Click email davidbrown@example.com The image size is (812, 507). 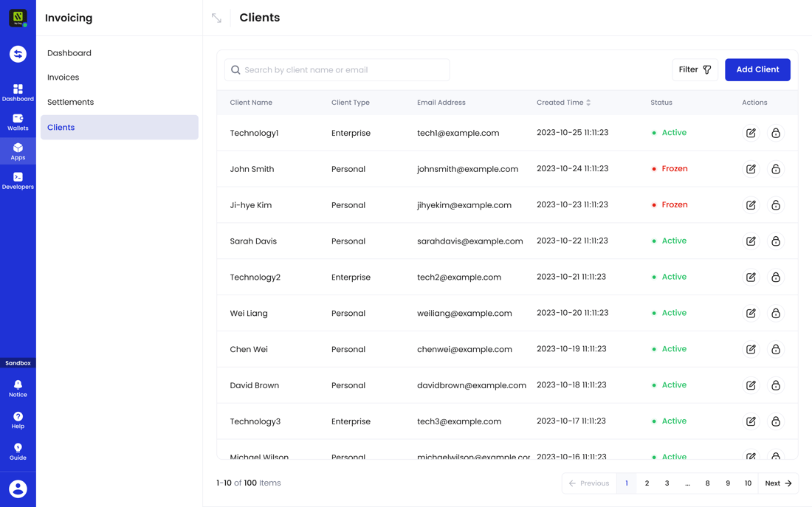[x=472, y=385]
